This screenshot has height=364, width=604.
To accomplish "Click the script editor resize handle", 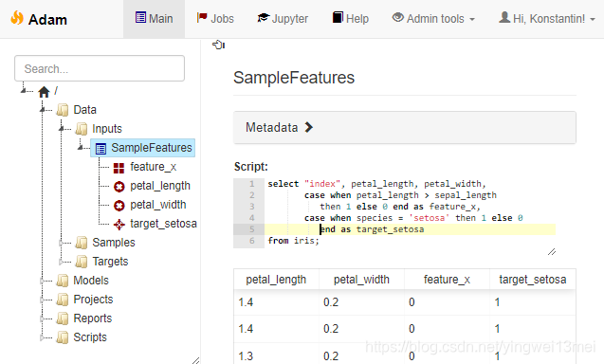I will pos(552,252).
